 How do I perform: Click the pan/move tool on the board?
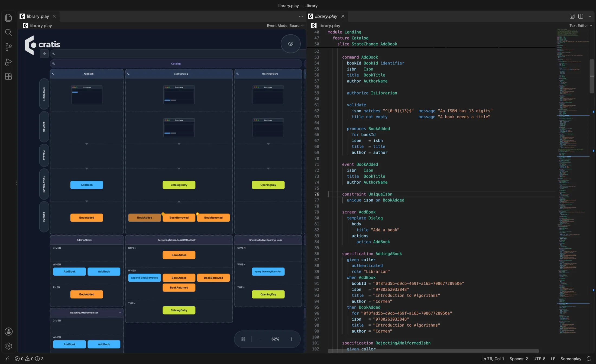point(44,54)
